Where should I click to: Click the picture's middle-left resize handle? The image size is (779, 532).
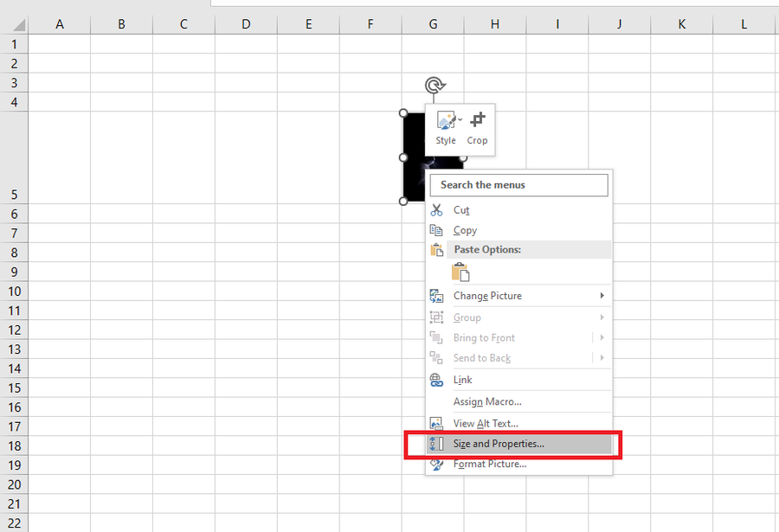[403, 157]
